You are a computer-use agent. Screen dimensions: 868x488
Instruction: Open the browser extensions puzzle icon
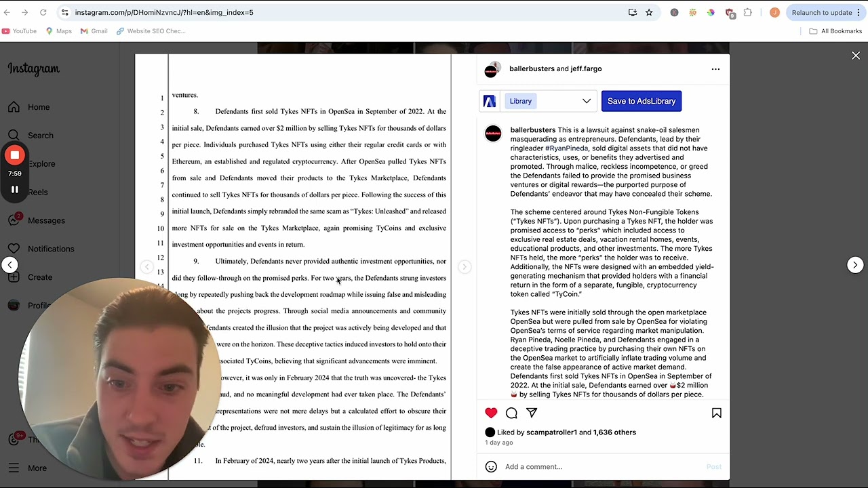[747, 12]
